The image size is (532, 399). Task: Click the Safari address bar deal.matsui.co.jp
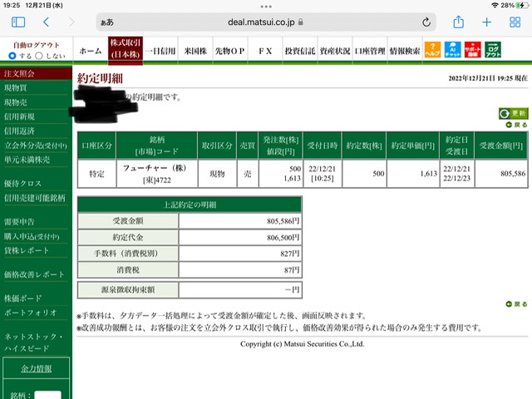click(266, 22)
